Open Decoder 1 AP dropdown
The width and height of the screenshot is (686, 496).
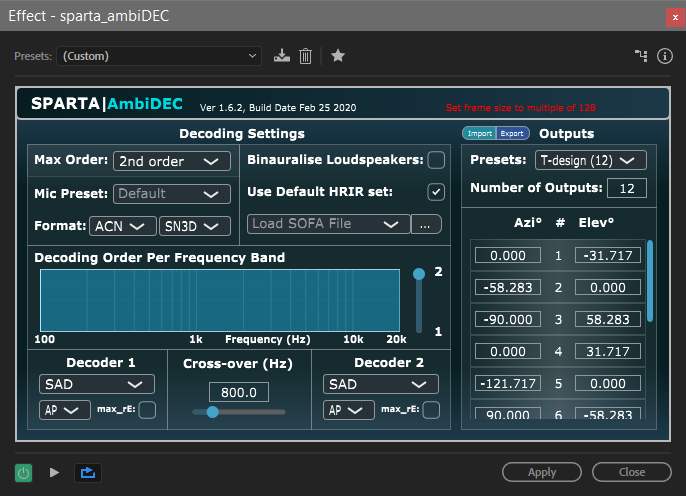65,410
